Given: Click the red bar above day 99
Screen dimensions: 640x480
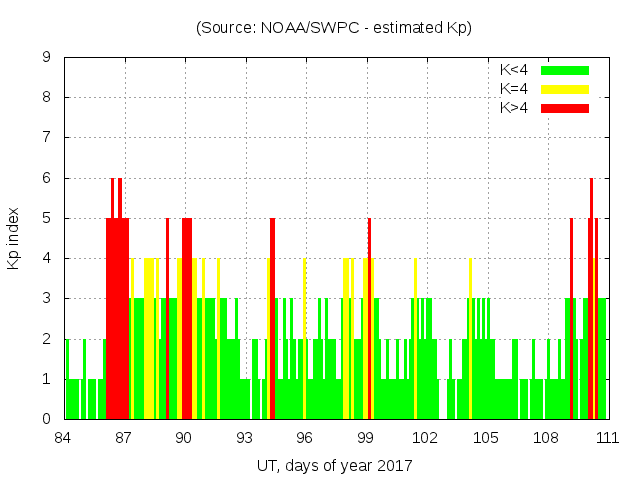Looking at the screenshot, I should pos(369,320).
